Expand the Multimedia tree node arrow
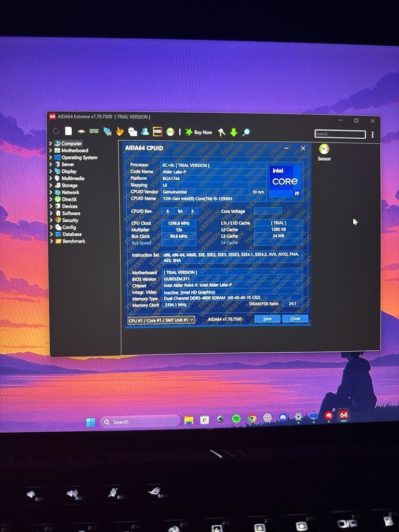399x532 pixels. (x=51, y=178)
